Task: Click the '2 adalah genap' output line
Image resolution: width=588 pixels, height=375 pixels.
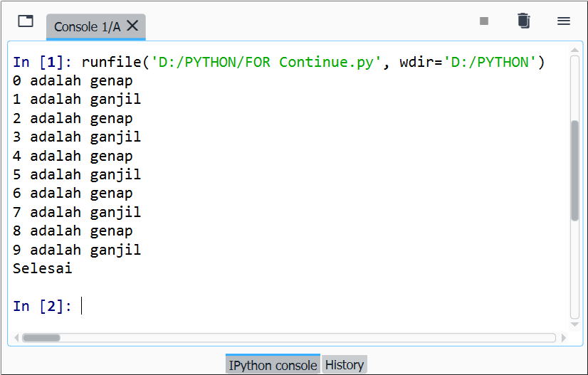Action: (73, 119)
